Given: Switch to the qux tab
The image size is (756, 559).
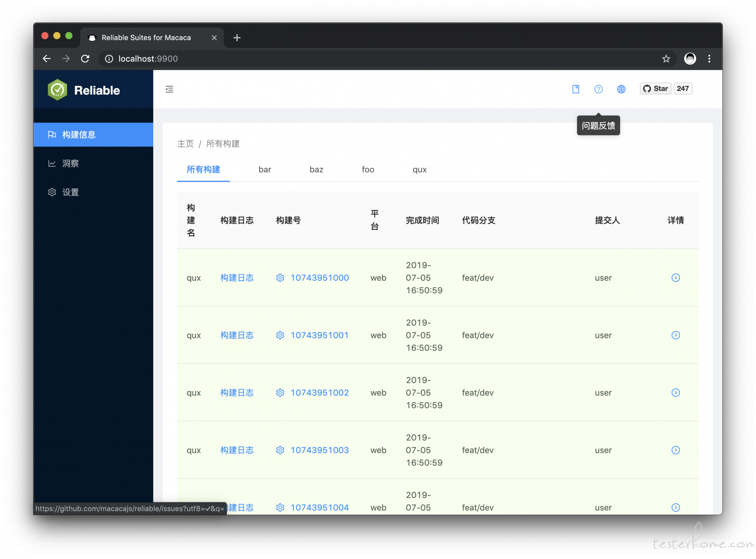Looking at the screenshot, I should click(419, 169).
